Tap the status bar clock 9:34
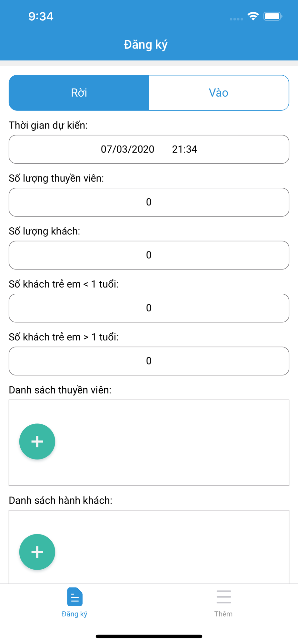298x644 pixels. click(x=41, y=16)
